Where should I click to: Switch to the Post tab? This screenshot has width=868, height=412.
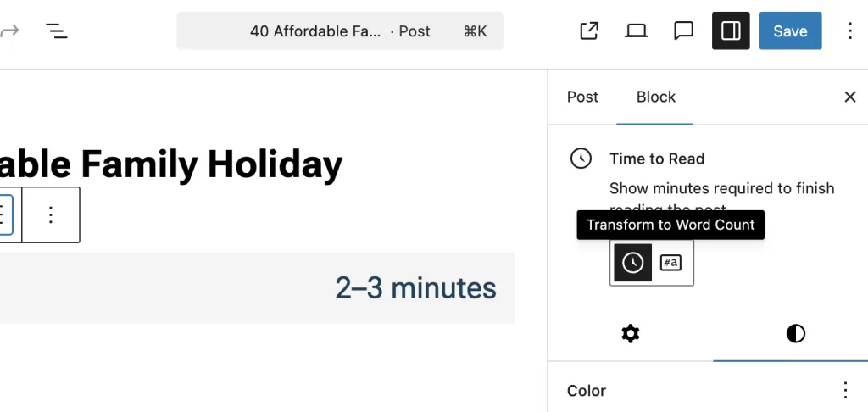pos(582,97)
